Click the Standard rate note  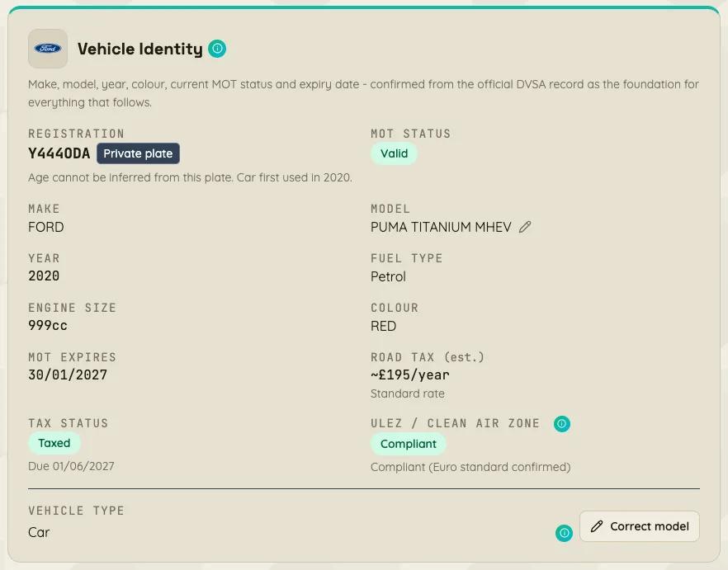407,393
